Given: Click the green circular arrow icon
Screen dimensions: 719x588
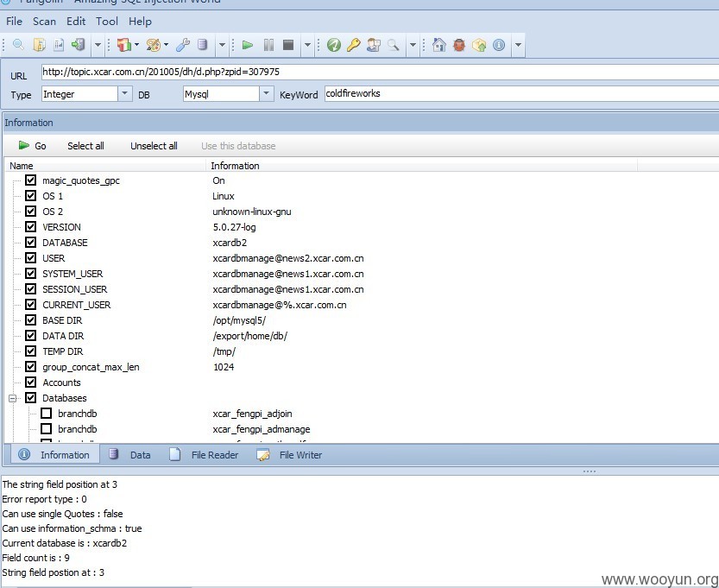Looking at the screenshot, I should (x=333, y=45).
